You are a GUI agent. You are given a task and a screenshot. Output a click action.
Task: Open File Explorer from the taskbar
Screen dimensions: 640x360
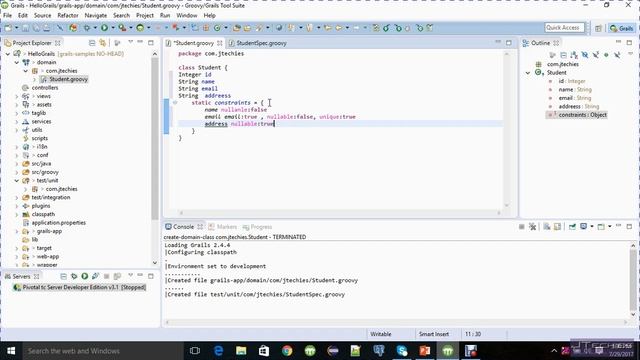[241, 351]
